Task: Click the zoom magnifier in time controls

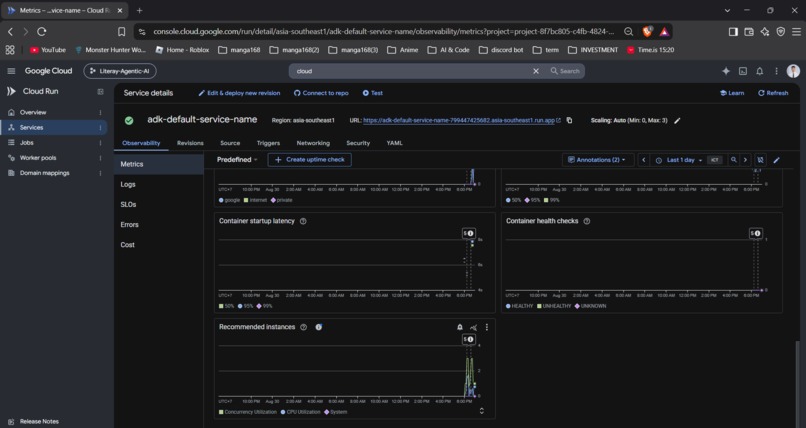Action: [x=734, y=160]
